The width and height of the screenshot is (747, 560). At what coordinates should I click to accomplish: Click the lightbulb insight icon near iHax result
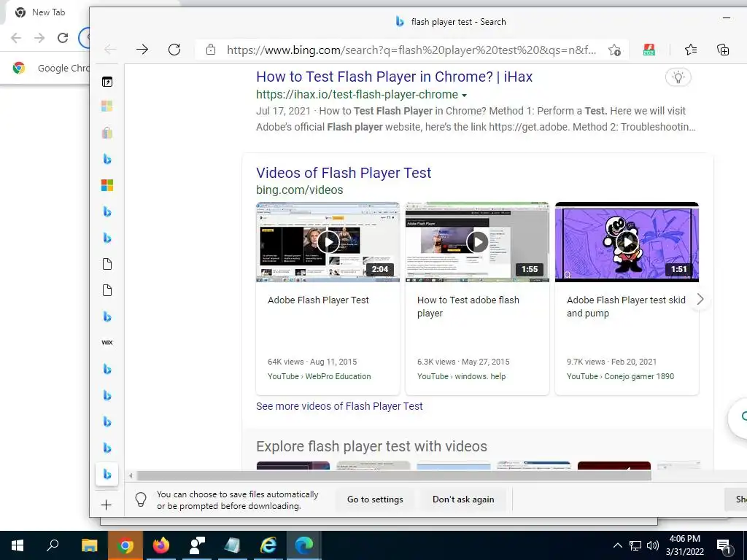coord(678,77)
